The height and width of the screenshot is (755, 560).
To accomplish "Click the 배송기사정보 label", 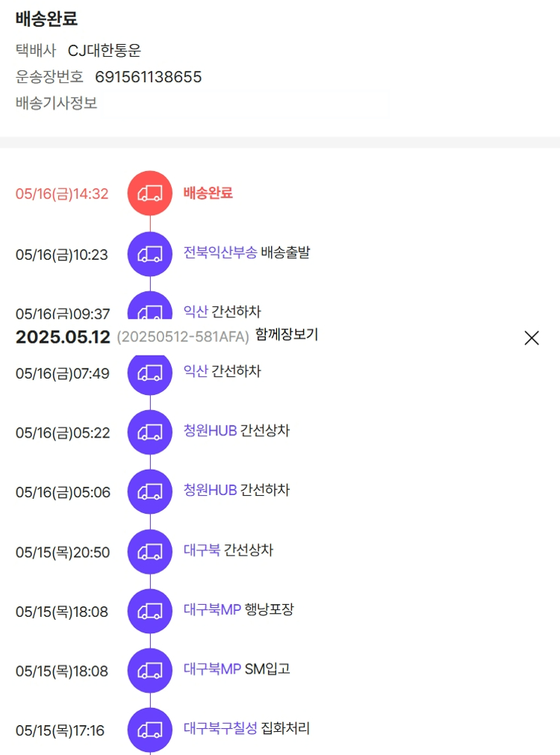I will click(57, 103).
